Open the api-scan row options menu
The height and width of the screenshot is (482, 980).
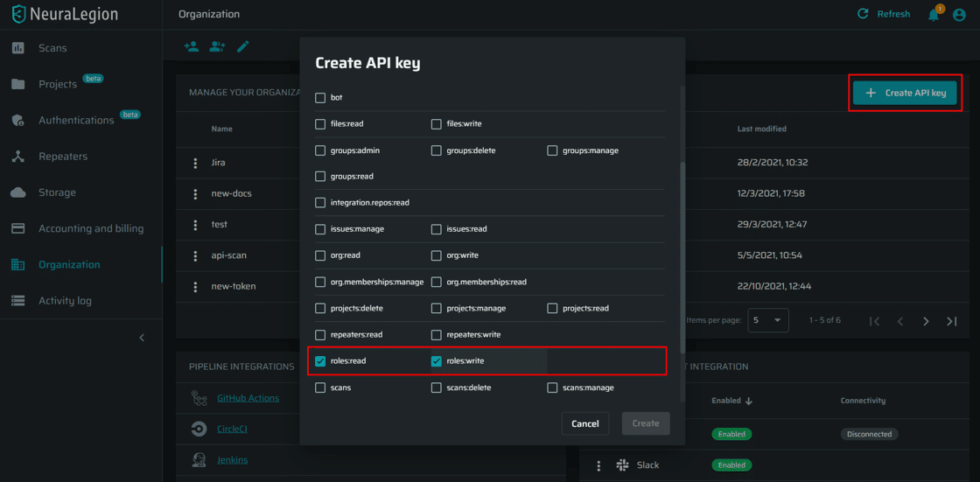coord(196,255)
